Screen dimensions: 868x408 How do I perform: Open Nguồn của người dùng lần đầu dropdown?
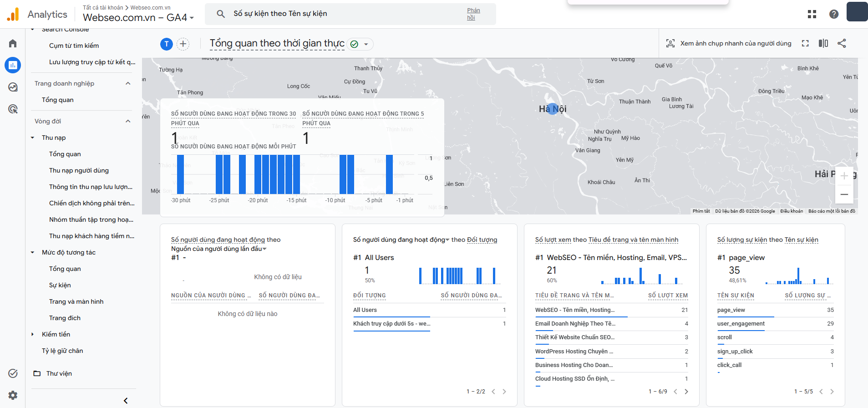(219, 249)
